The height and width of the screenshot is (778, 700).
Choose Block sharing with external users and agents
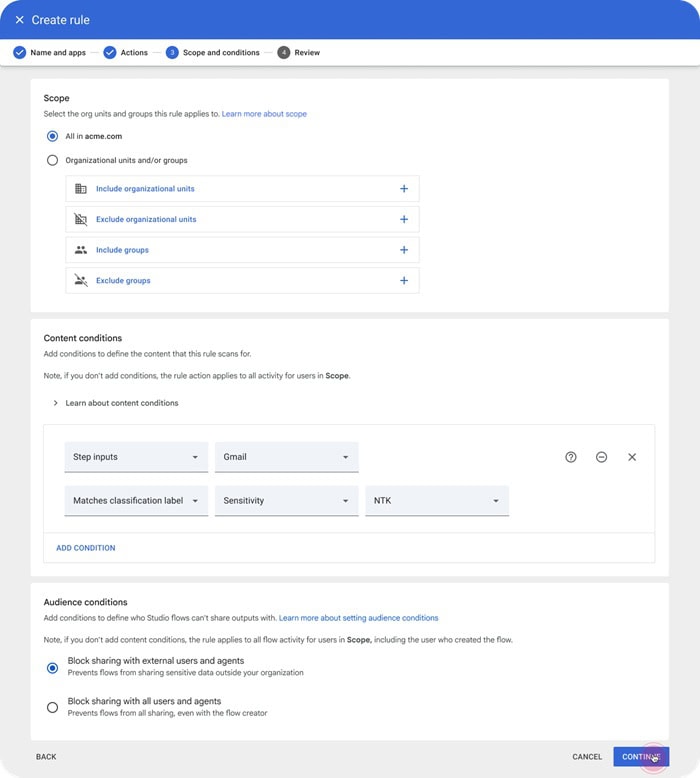point(52,668)
